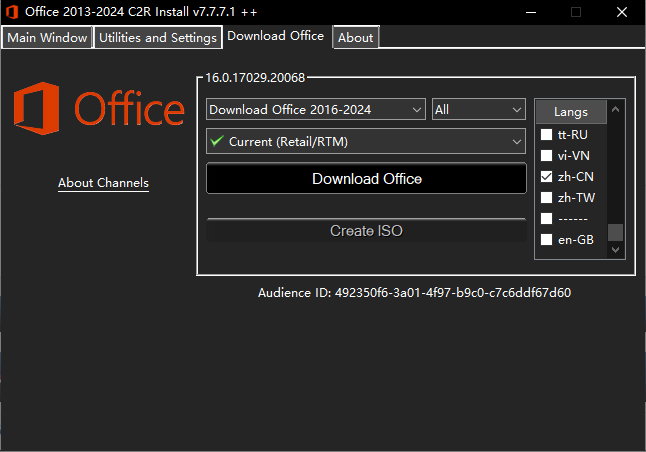Click the version 16.0.17029.20068 label
Image resolution: width=646 pixels, height=452 pixels.
(x=255, y=77)
